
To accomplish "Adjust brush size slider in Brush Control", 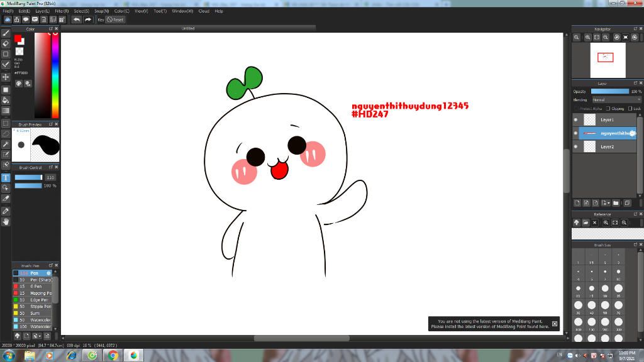I will [28, 177].
